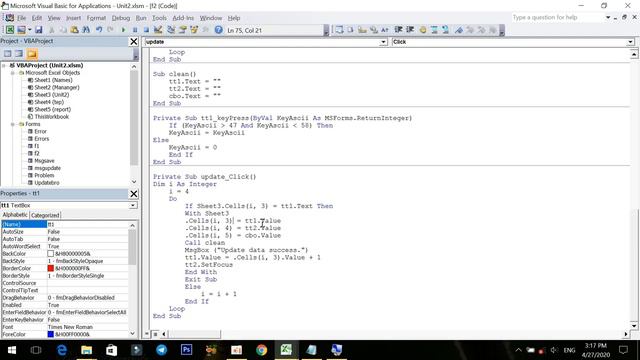The width and height of the screenshot is (640, 360).
Task: Undo the last edit
Action: [x=99, y=30]
